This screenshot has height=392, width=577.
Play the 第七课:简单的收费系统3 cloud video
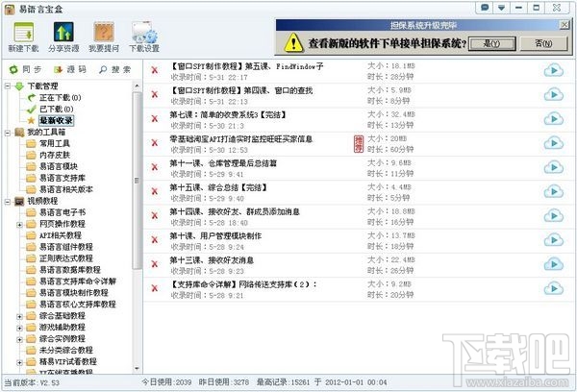tap(554, 119)
